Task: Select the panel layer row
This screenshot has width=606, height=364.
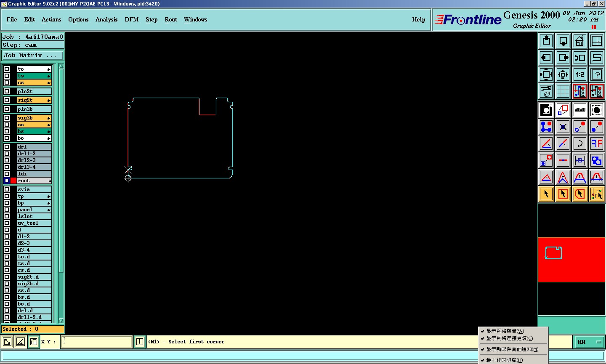Action: tap(34, 210)
